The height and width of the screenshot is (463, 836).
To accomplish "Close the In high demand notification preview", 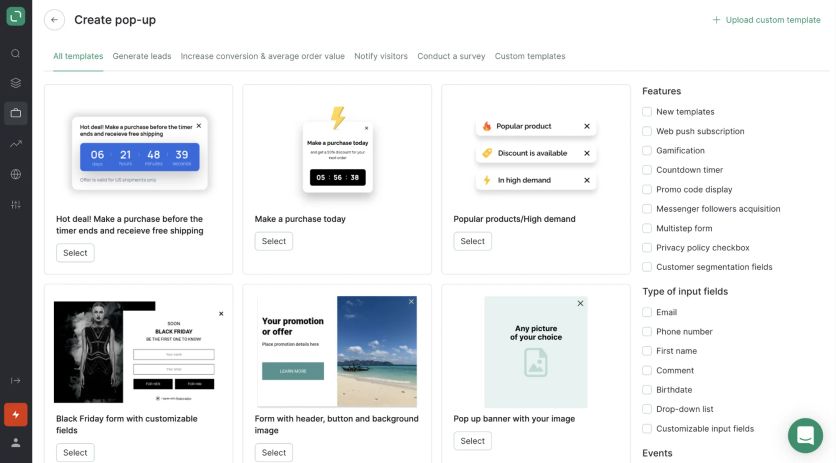I will coord(586,180).
